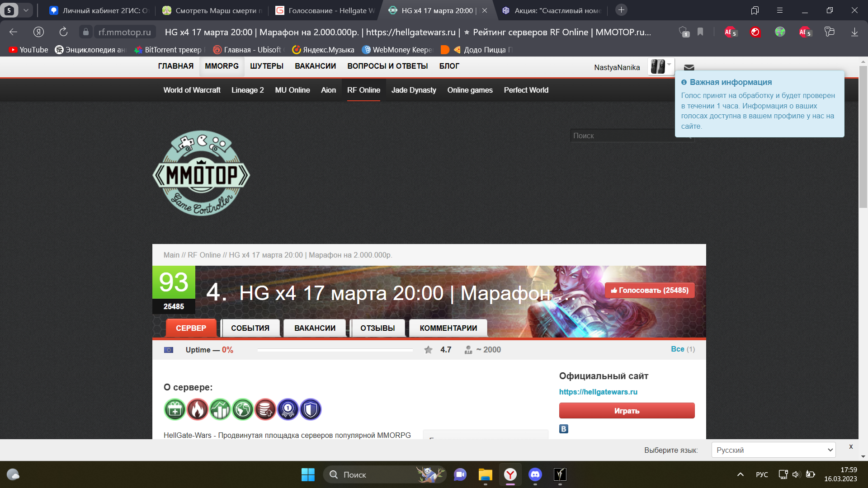
Task: Open the КОММЕНТАРИИ tab
Action: point(448,328)
